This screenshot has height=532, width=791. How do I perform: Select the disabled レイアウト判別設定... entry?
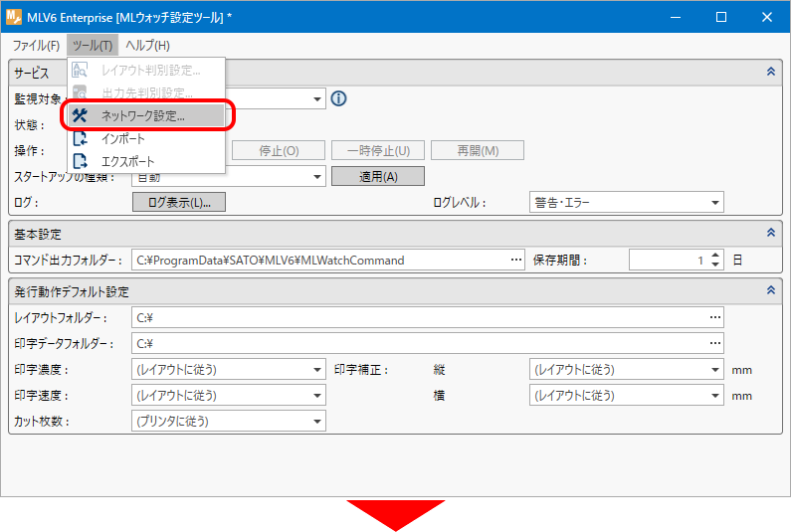(x=147, y=70)
